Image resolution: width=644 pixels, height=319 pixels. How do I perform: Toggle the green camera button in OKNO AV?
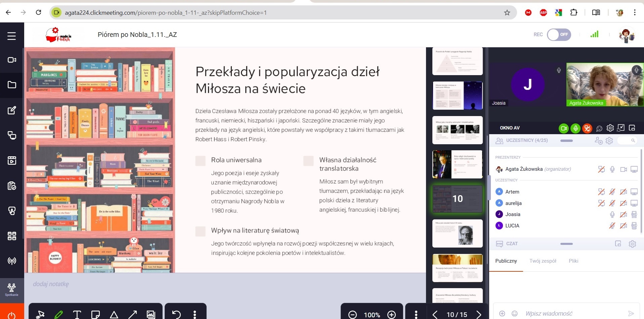click(x=564, y=128)
